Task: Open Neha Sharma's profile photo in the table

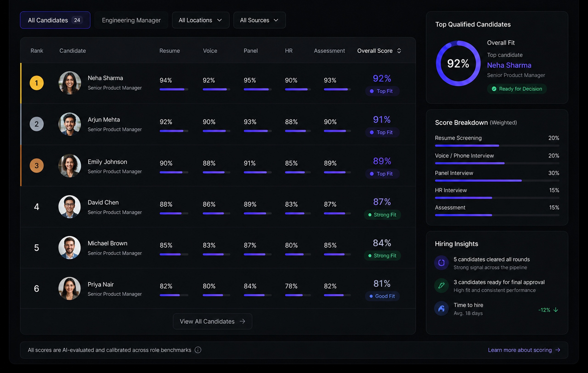Action: click(x=70, y=83)
